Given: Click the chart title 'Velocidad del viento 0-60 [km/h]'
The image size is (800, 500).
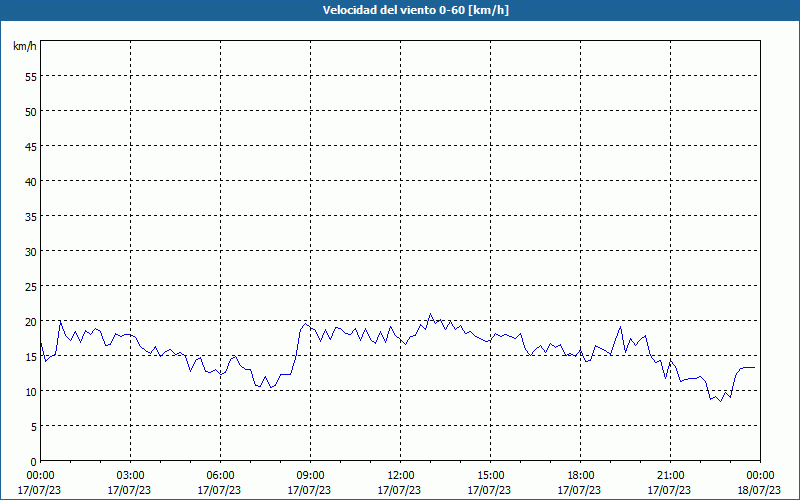Looking at the screenshot, I should (x=415, y=10).
